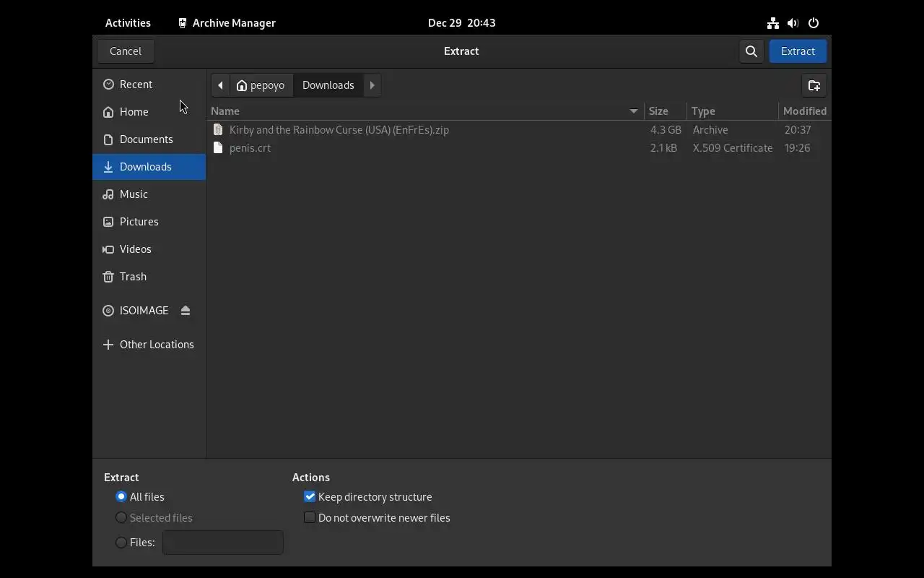The height and width of the screenshot is (578, 924).
Task: Open the network status icon in top bar
Action: [772, 23]
